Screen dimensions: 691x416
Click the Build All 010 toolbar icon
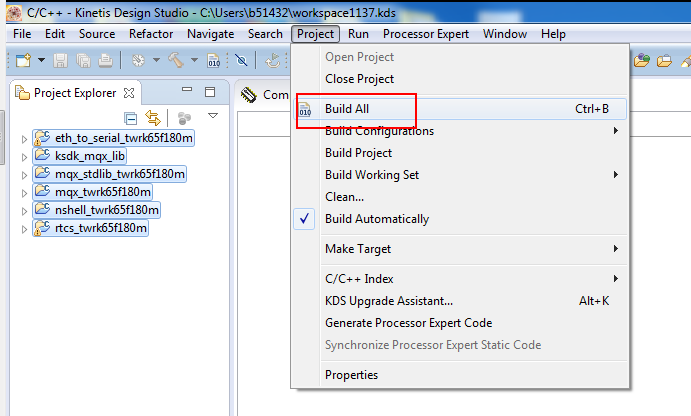point(214,60)
